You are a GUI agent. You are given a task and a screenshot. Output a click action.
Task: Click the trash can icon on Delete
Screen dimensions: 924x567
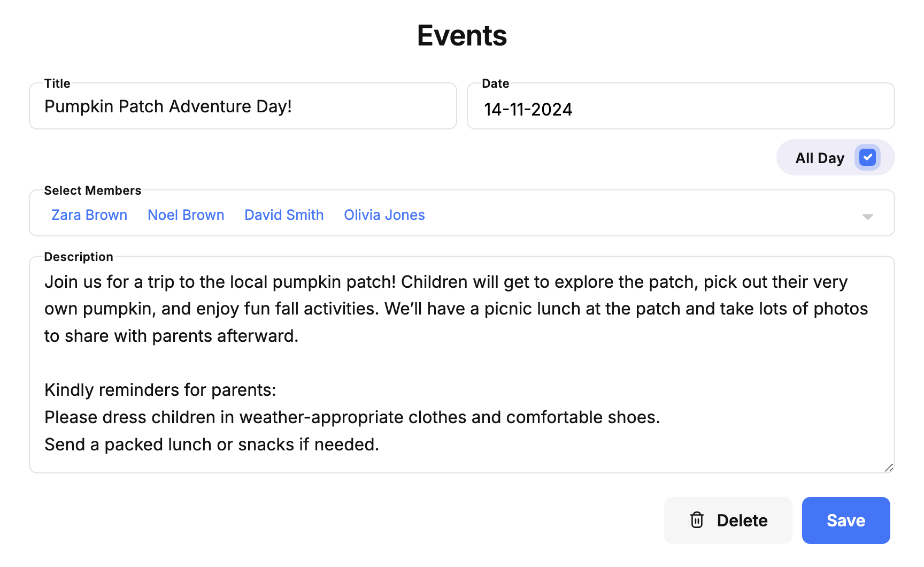pos(697,520)
